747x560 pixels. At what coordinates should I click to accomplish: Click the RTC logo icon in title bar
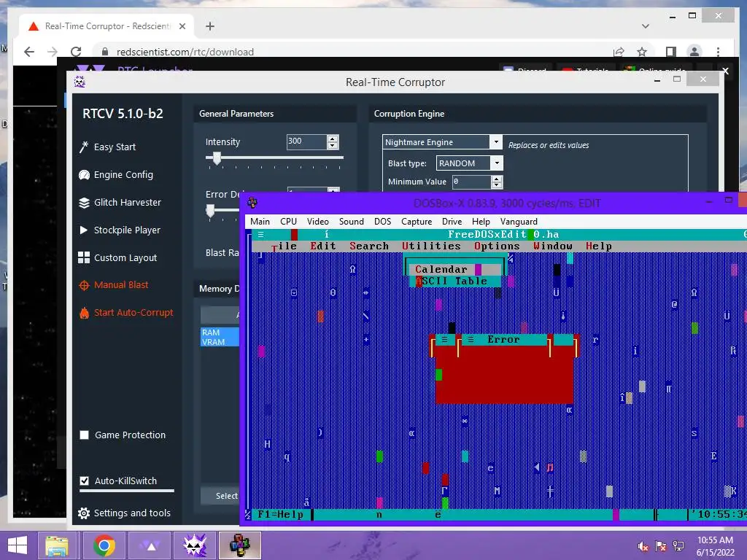(80, 82)
